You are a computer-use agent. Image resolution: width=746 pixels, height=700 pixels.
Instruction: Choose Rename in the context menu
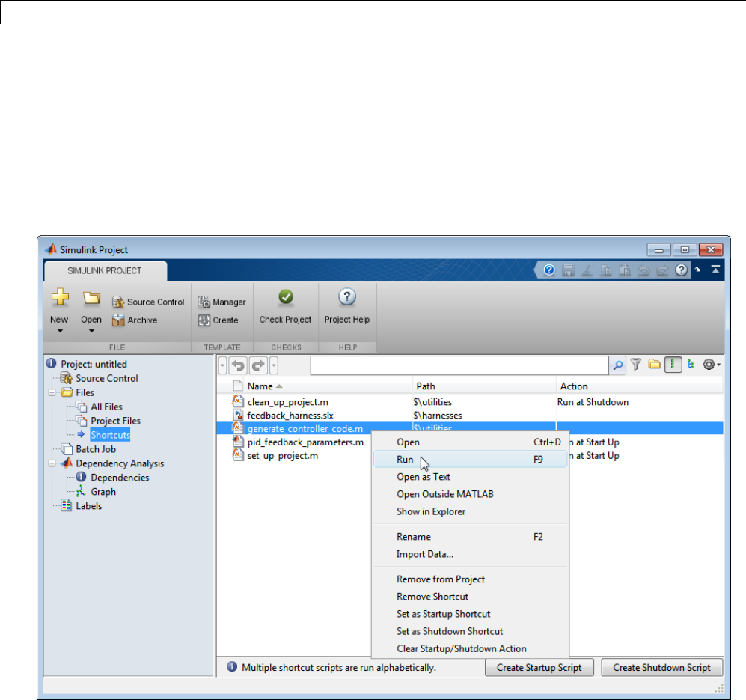[470, 537]
